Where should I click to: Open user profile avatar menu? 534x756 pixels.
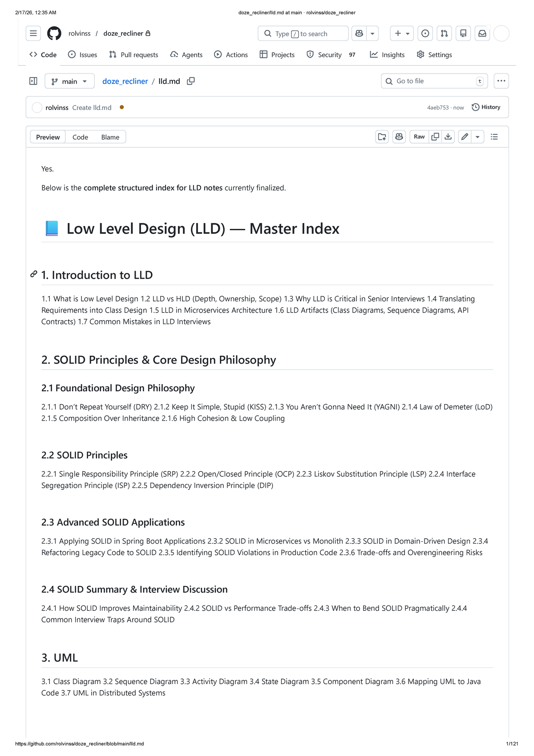pyautogui.click(x=502, y=33)
